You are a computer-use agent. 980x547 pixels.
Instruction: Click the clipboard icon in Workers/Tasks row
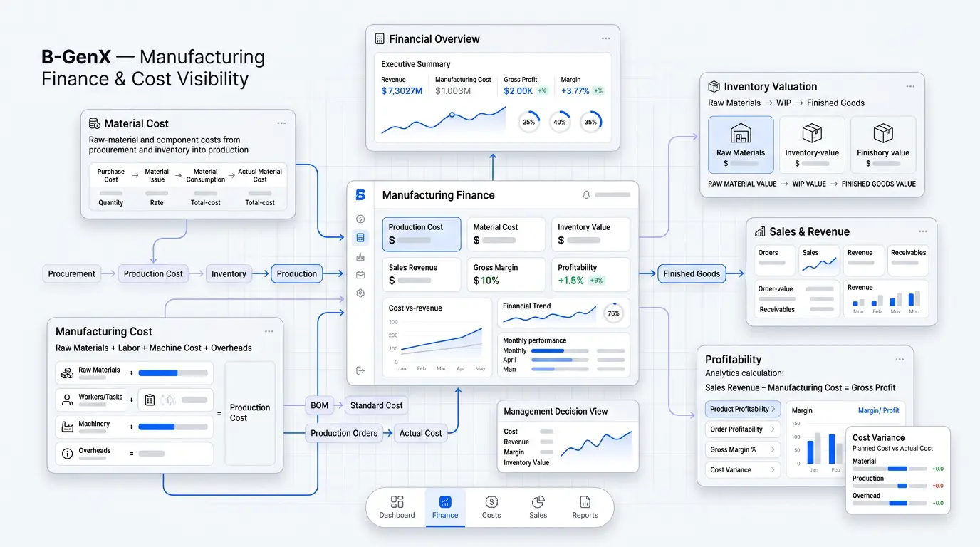coord(150,400)
